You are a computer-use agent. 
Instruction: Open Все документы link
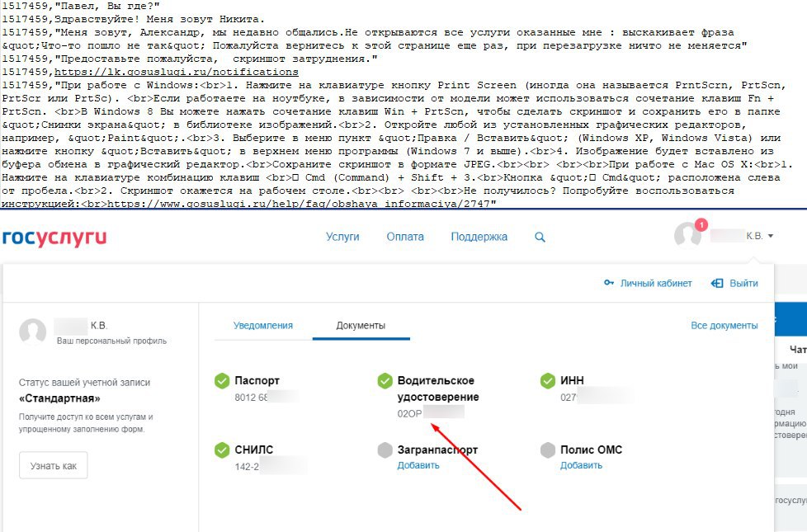(x=724, y=326)
